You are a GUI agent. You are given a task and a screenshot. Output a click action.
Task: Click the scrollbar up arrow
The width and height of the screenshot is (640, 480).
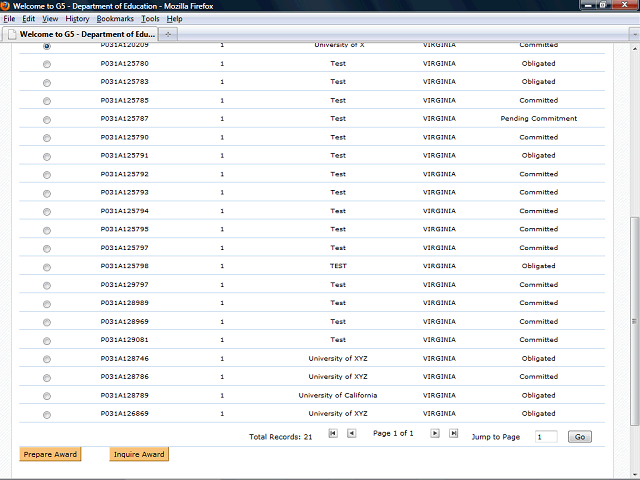click(634, 49)
